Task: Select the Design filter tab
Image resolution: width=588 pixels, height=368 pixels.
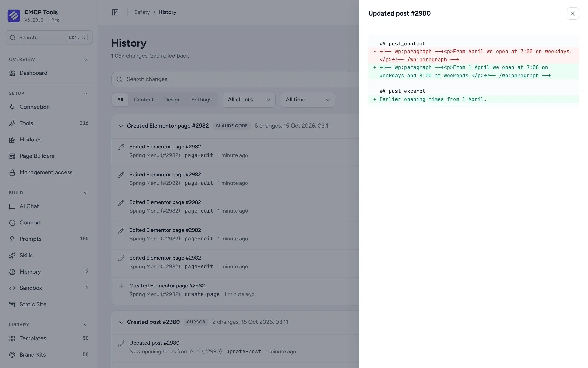Action: point(172,100)
